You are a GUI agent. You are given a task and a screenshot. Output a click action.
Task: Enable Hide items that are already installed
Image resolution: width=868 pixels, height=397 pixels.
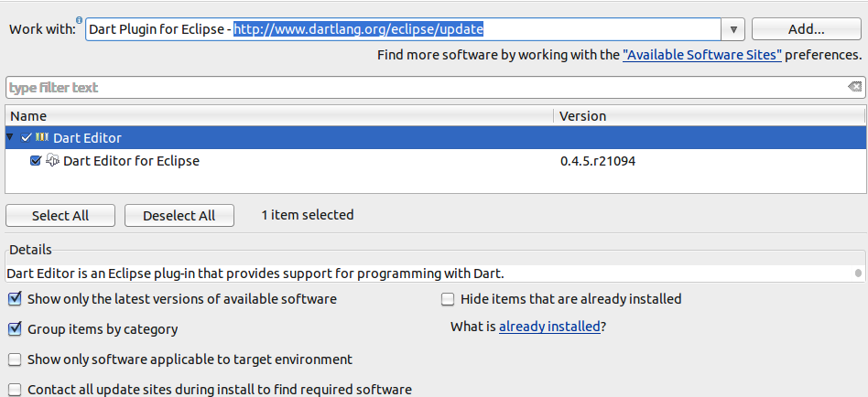[x=448, y=299]
